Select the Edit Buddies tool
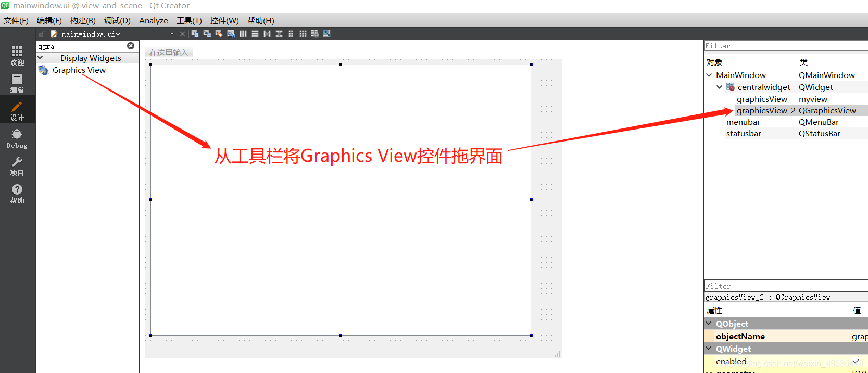 [x=219, y=34]
